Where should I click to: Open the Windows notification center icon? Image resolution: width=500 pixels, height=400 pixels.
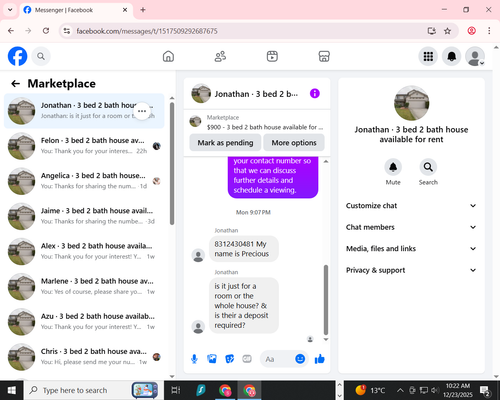tap(485, 390)
